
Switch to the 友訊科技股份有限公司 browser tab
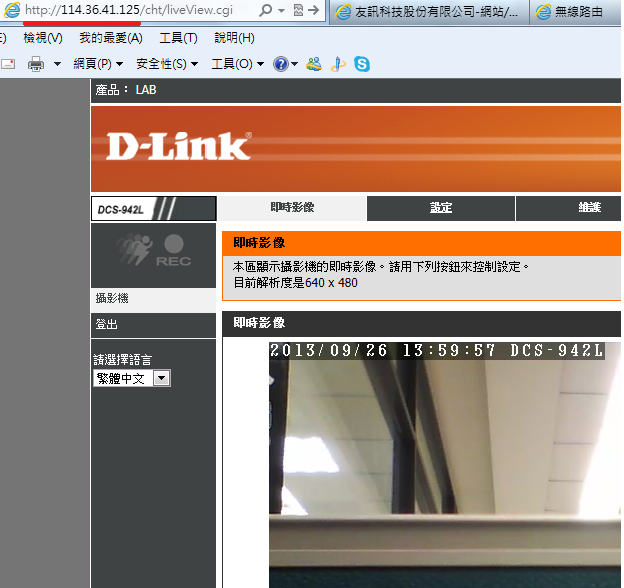429,12
